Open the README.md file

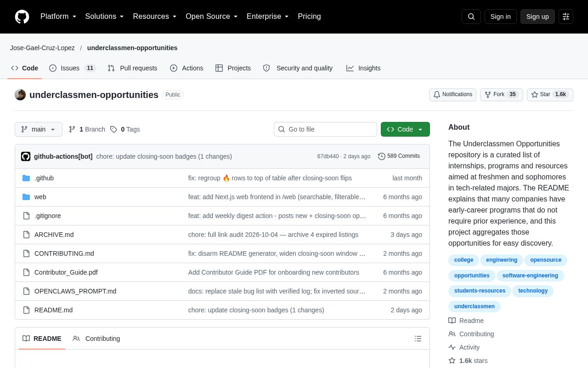53,310
